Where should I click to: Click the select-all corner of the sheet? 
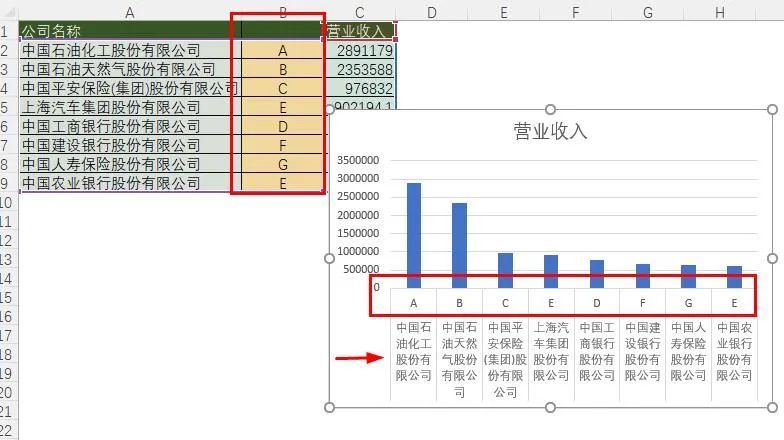pyautogui.click(x=9, y=11)
